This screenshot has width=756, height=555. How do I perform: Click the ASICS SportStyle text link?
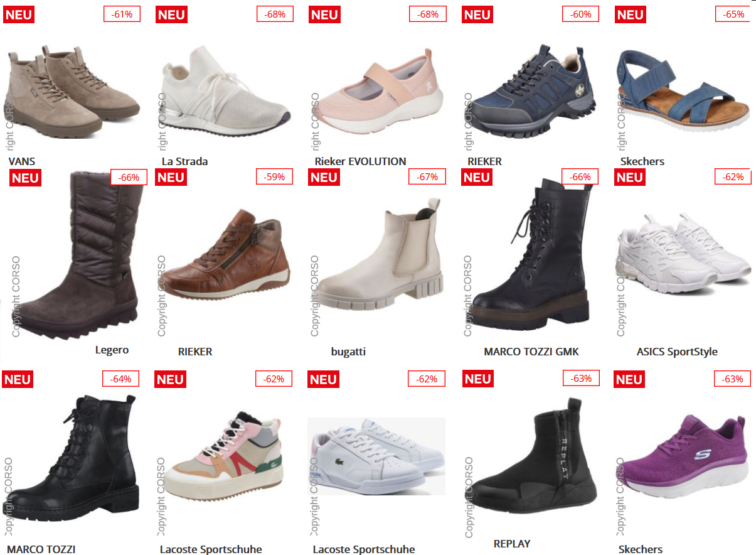677,352
